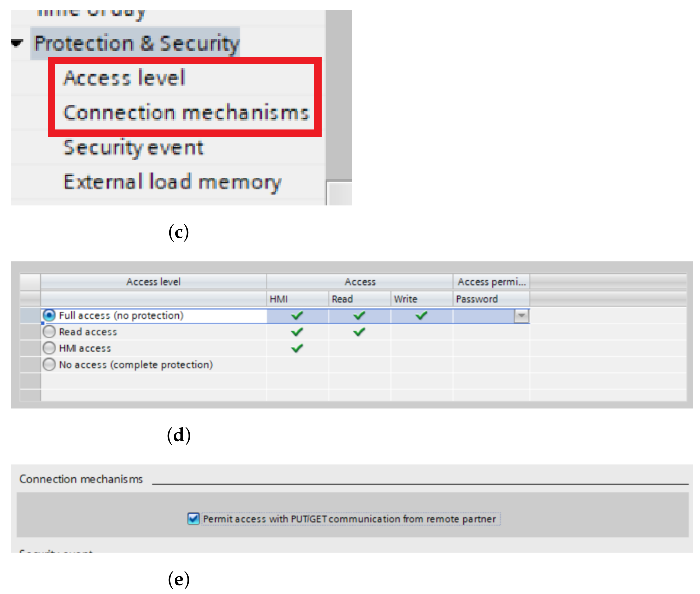Image resolution: width=700 pixels, height=594 pixels.
Task: Open the Access level tree item
Action: click(x=124, y=78)
